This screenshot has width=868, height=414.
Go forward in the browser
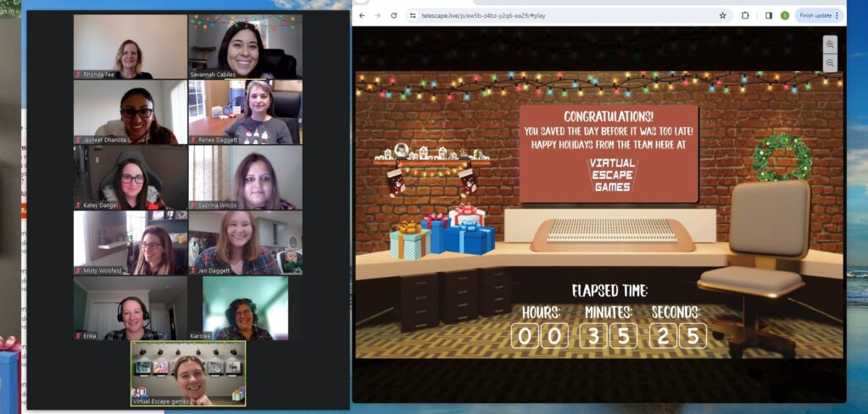click(x=377, y=15)
